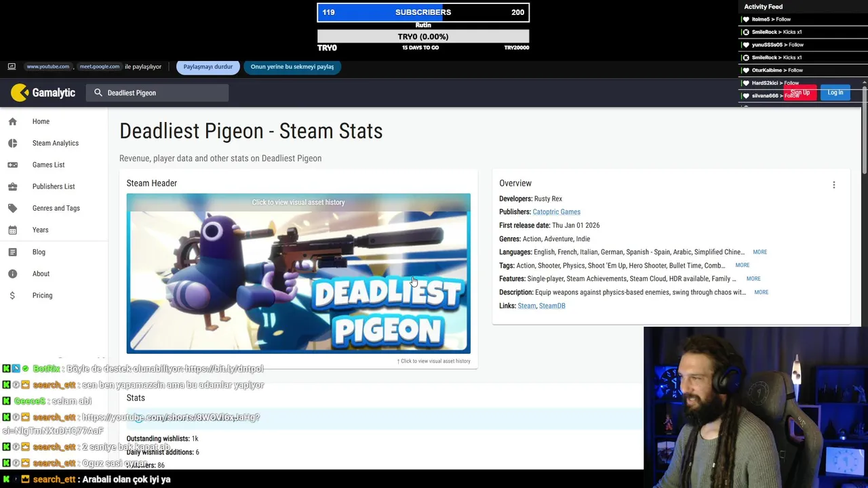Open the Overview three-dot menu
Image resolution: width=868 pixels, height=488 pixels.
pos(834,184)
